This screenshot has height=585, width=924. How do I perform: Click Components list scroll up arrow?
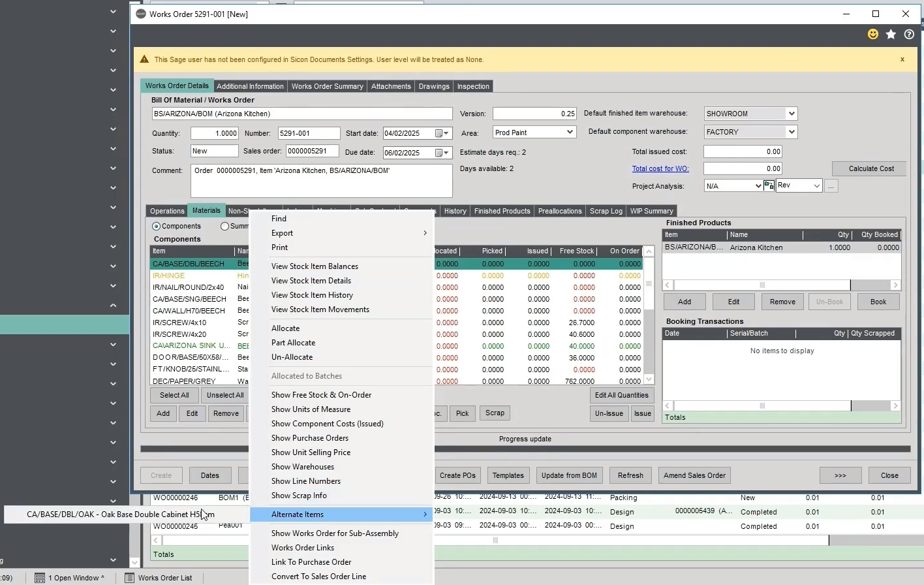649,251
